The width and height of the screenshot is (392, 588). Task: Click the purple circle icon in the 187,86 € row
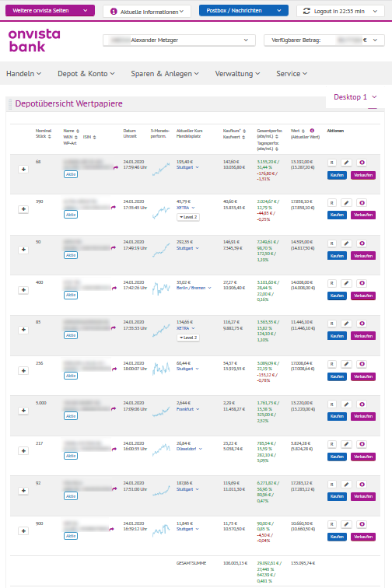[x=362, y=485]
